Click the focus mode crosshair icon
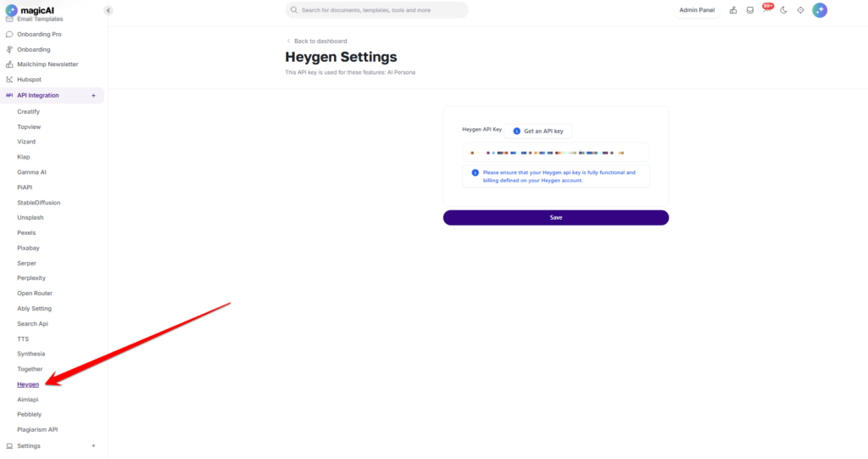The image size is (868, 459). point(800,10)
